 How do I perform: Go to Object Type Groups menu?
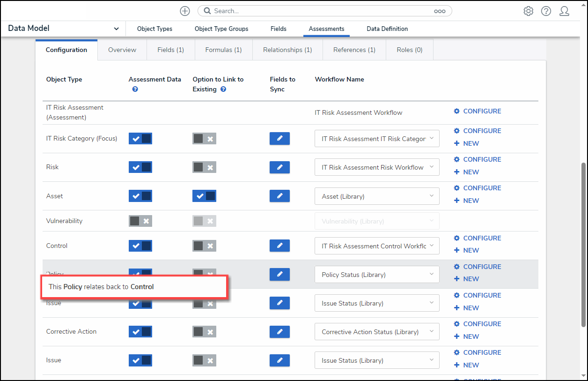click(221, 29)
